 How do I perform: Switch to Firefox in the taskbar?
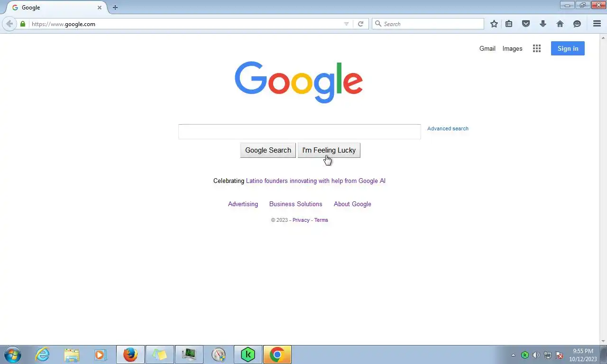pyautogui.click(x=130, y=355)
